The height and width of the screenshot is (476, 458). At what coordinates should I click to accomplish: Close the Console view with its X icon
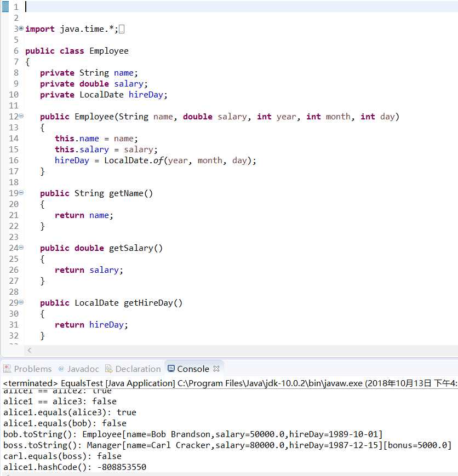pyautogui.click(x=216, y=369)
